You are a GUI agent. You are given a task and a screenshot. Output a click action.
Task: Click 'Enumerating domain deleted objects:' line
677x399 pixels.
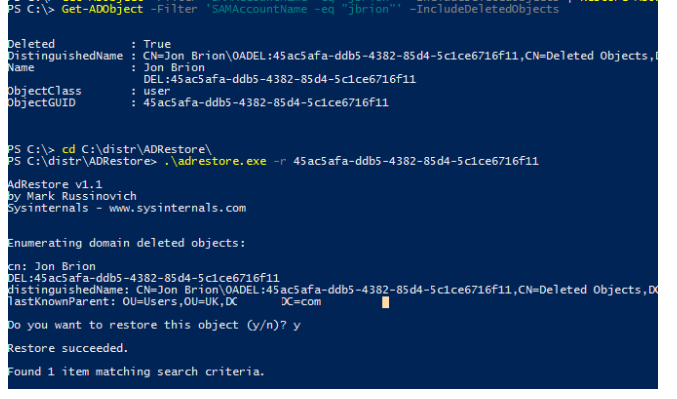click(127, 243)
